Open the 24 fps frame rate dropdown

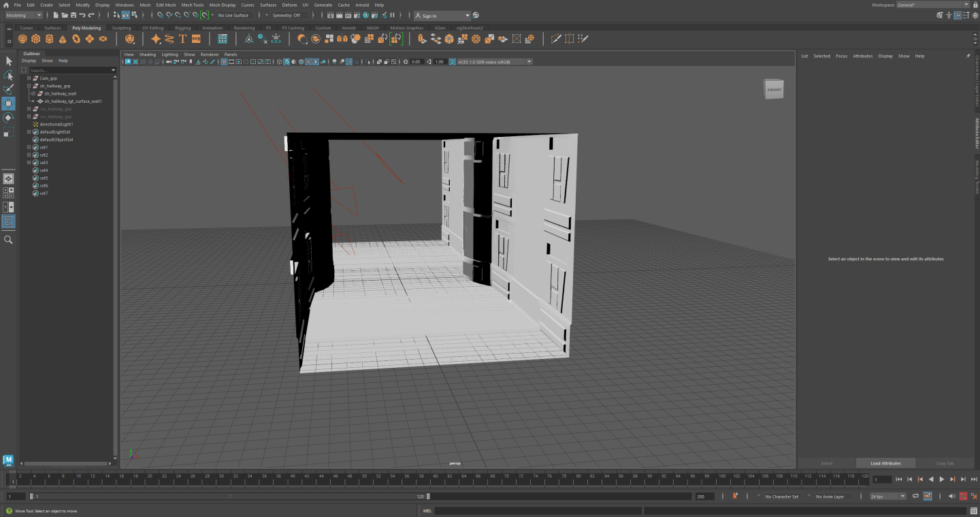[x=888, y=497]
